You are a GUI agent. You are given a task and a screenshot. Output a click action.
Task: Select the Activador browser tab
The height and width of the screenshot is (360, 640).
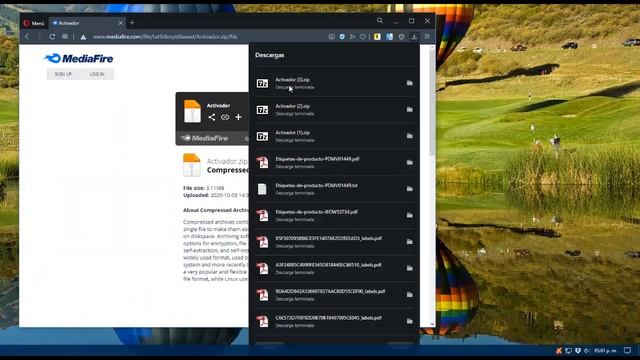point(86,23)
